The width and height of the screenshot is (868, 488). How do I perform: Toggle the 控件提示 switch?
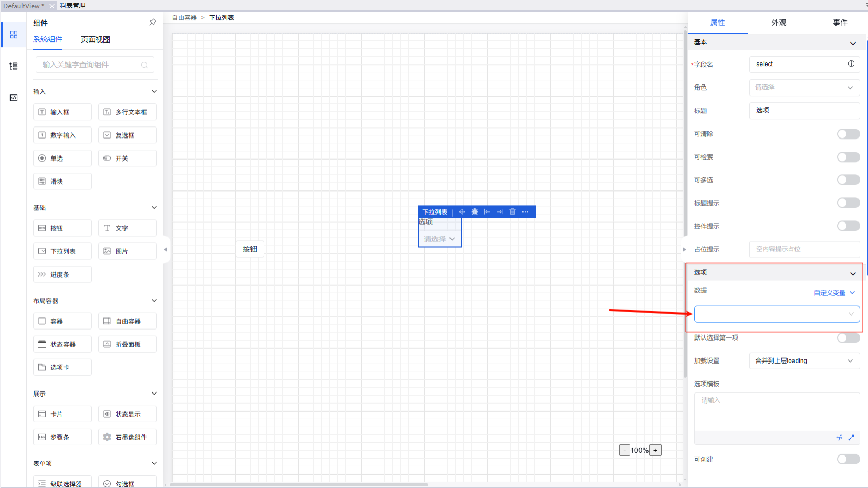click(848, 226)
